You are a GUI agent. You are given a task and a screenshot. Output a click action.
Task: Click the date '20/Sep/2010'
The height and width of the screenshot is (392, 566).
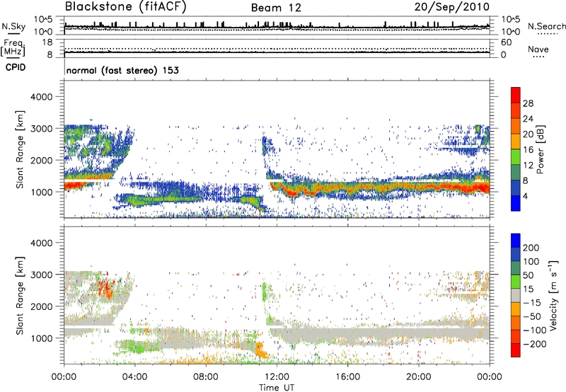(x=452, y=7)
